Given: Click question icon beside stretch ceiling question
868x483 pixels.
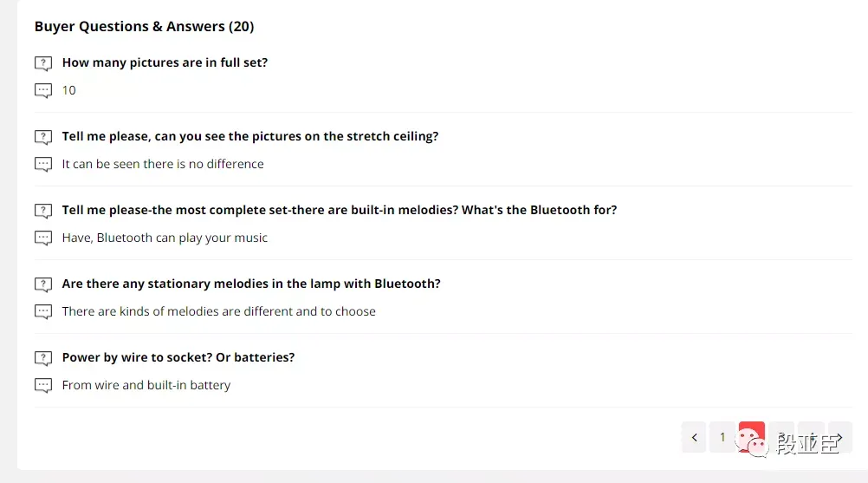Looking at the screenshot, I should coord(43,137).
